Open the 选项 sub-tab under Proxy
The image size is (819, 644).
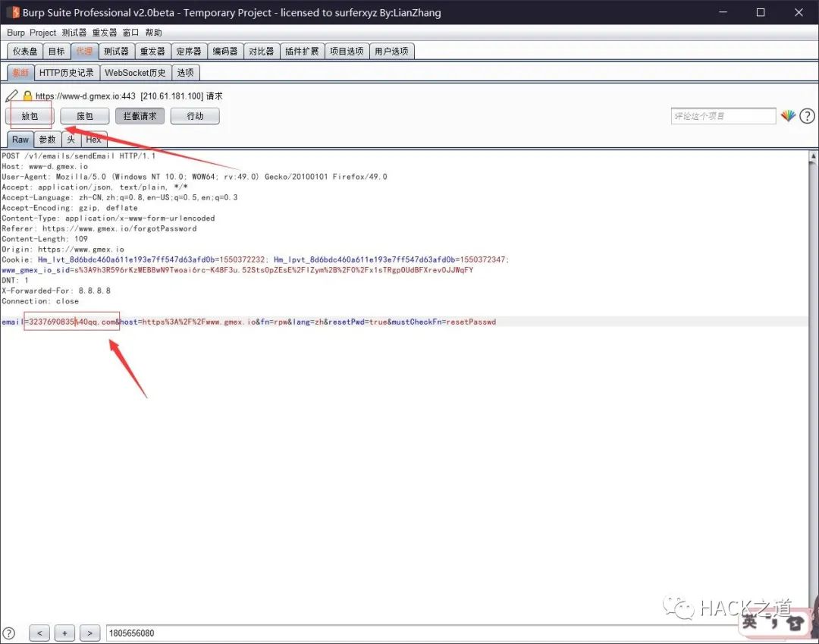(x=186, y=73)
